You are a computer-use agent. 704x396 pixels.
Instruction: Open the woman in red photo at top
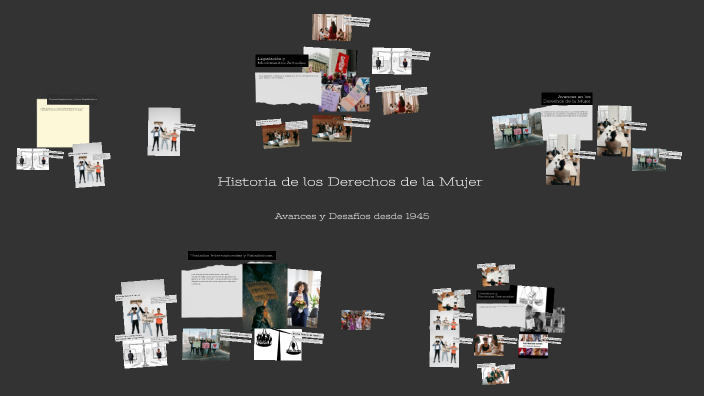click(332, 27)
